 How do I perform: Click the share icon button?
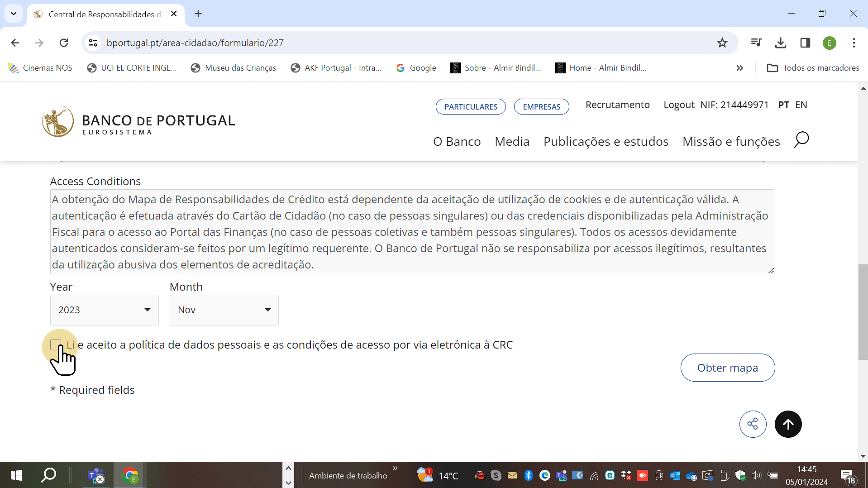tap(753, 424)
